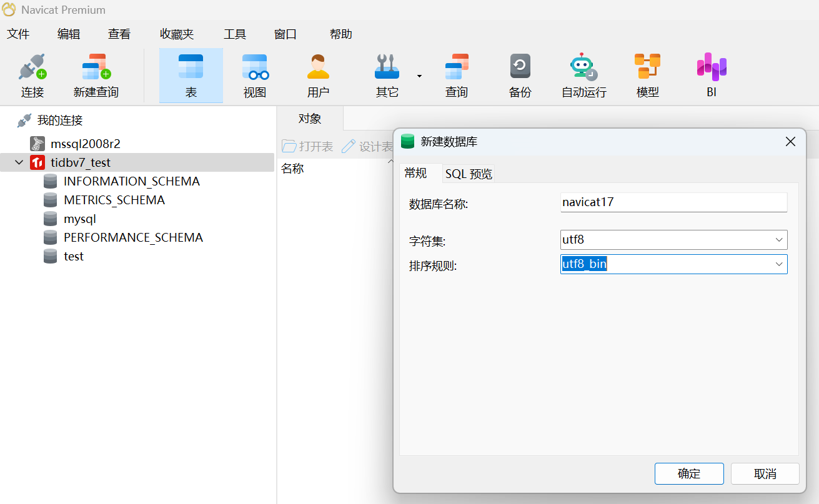The height and width of the screenshot is (504, 819).
Task: Open the Edit (编辑) menu
Action: (x=69, y=34)
